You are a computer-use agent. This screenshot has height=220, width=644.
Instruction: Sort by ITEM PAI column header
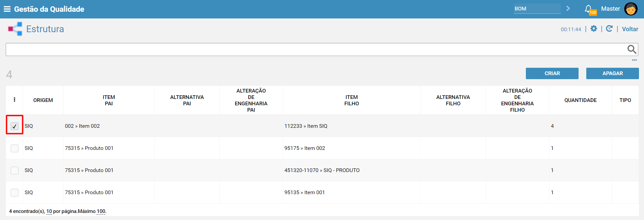pos(109,100)
